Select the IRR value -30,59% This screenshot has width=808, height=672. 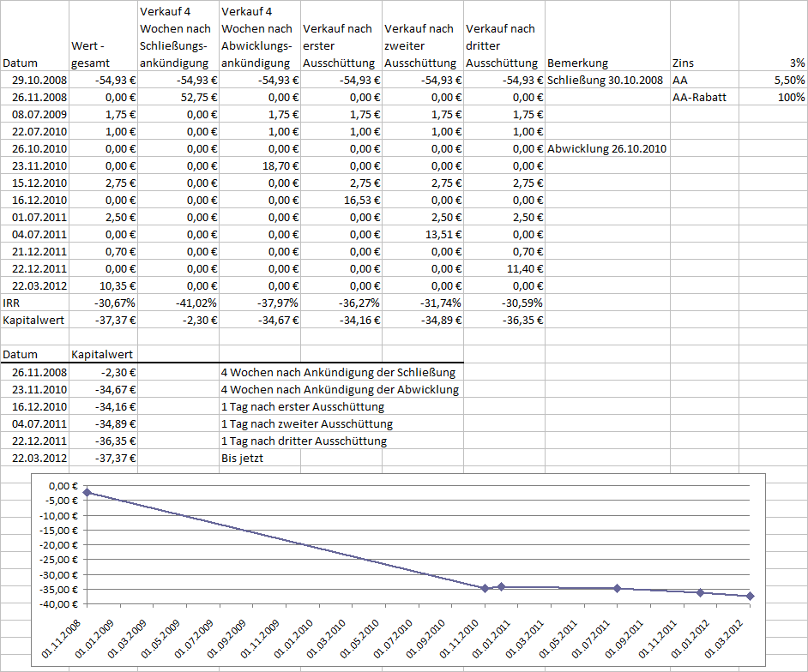(x=504, y=303)
